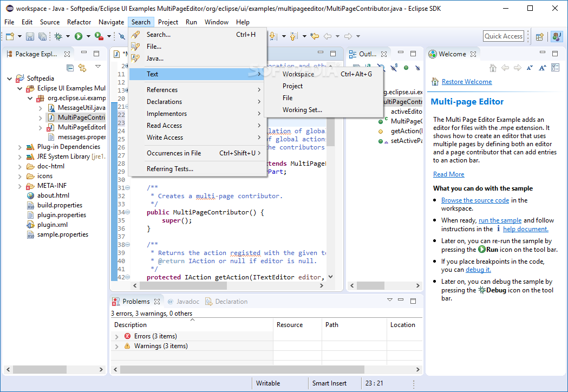The height and width of the screenshot is (392, 568).
Task: Expand the Errors (3 items) group
Action: click(x=116, y=337)
